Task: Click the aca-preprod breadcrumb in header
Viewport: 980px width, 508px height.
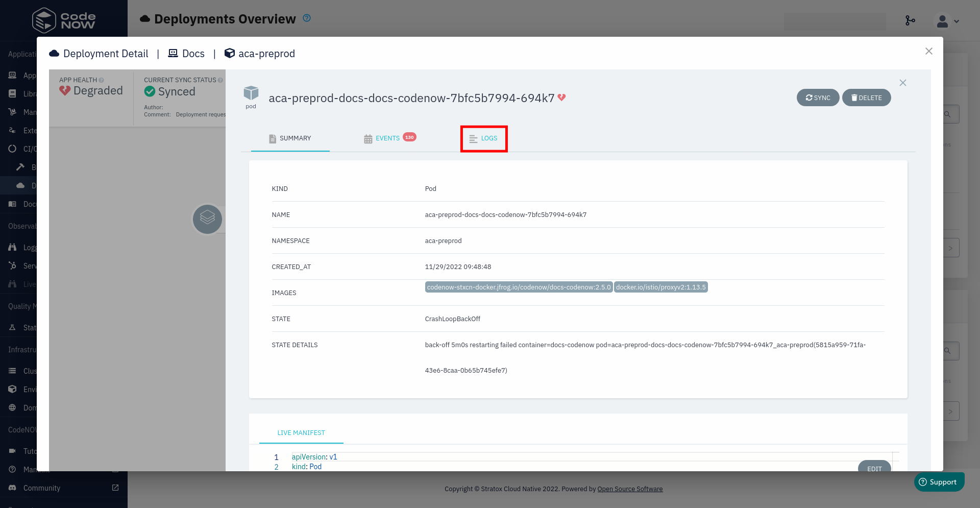Action: click(x=260, y=54)
